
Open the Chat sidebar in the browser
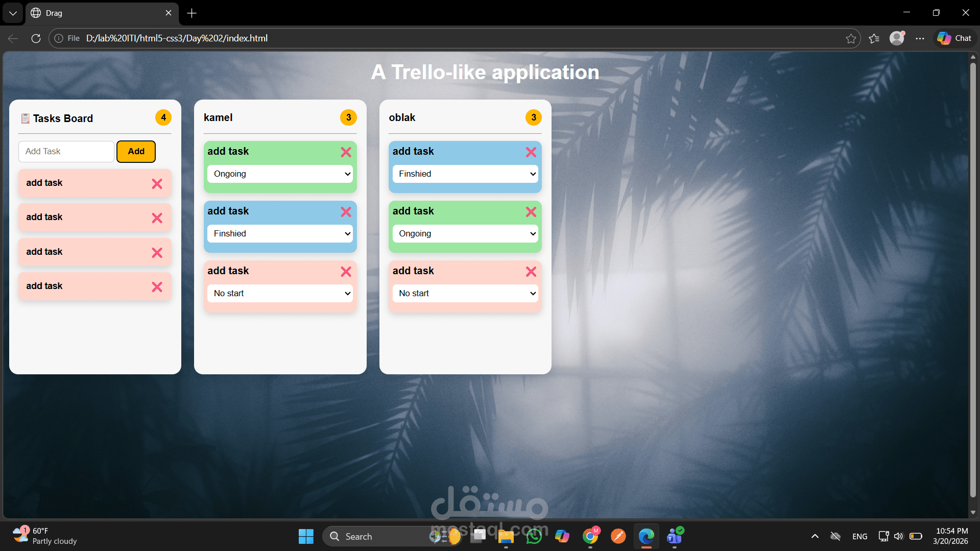click(x=954, y=38)
